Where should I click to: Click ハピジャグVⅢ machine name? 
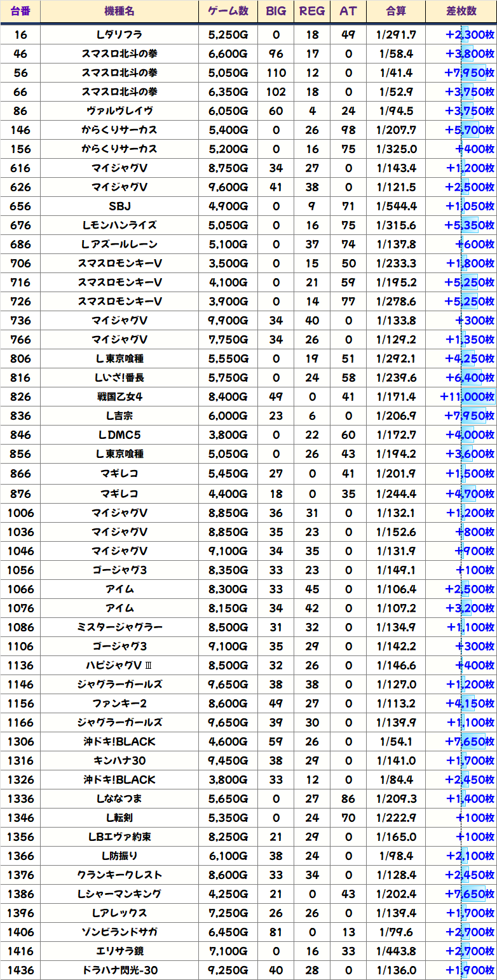coord(119,666)
